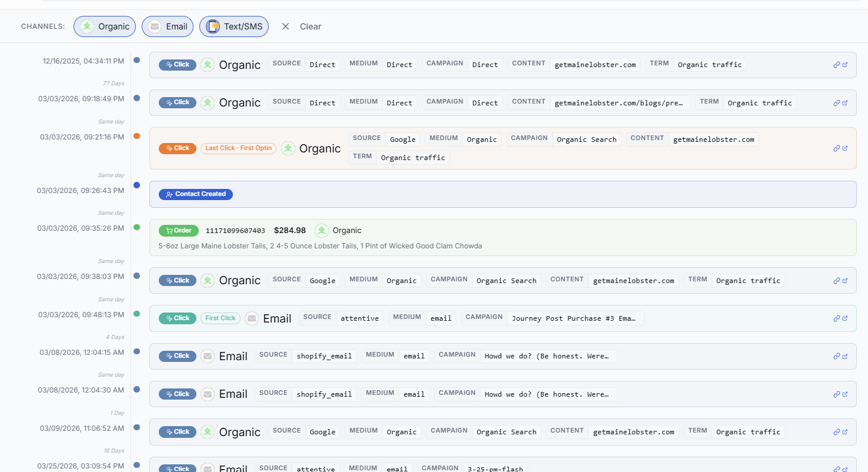This screenshot has width=868, height=472.
Task: Copy link icon on 09:18:49 PM click row
Action: tap(836, 103)
